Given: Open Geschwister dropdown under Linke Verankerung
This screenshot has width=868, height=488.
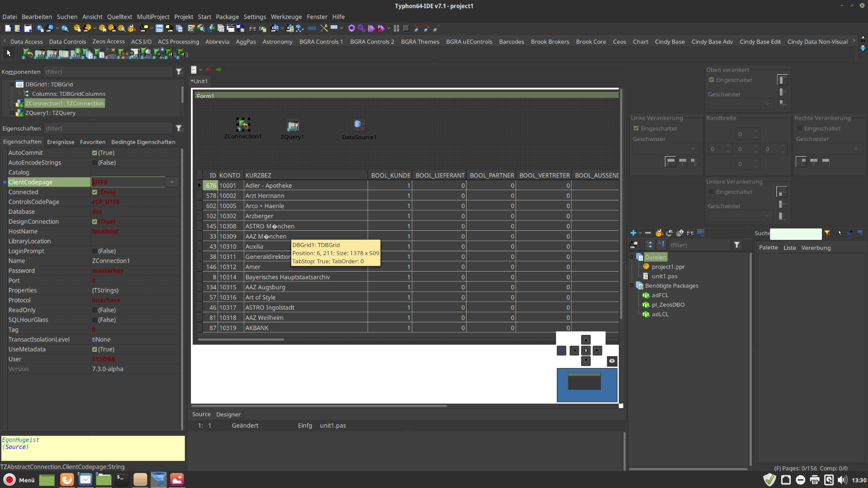Looking at the screenshot, I should pos(693,149).
